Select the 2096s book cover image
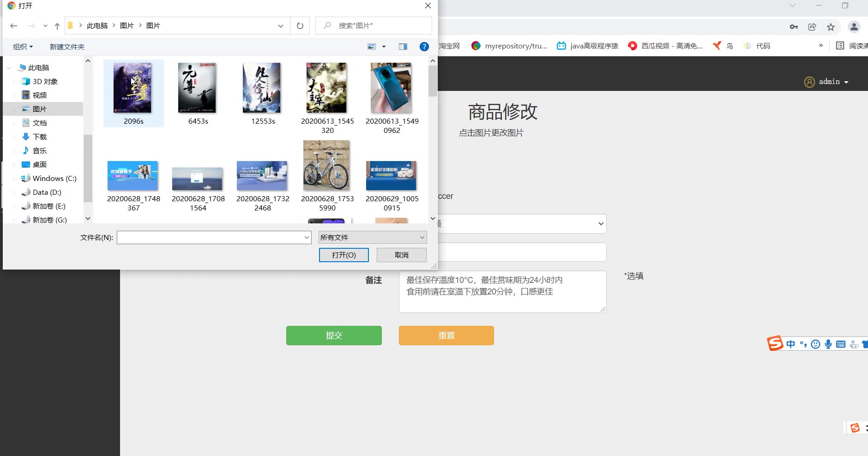The image size is (868, 456). pyautogui.click(x=133, y=93)
